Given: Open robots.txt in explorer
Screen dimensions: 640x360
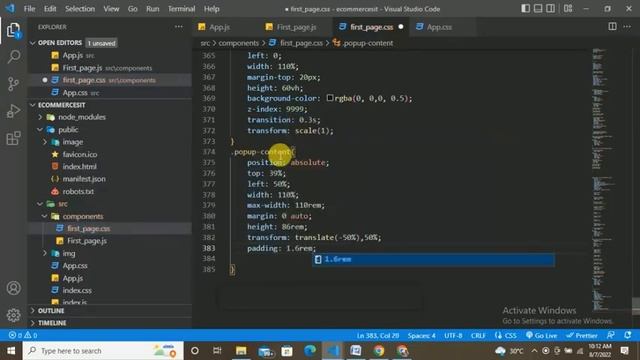Looking at the screenshot, I should click(78, 191).
